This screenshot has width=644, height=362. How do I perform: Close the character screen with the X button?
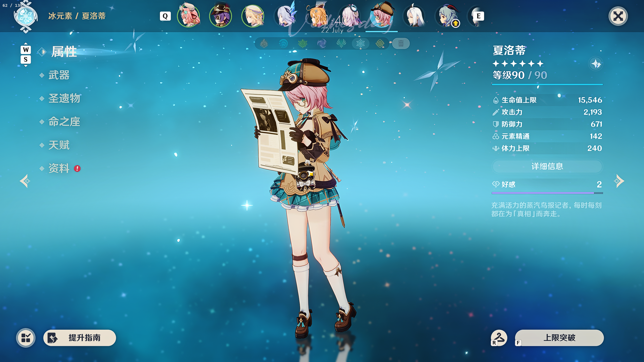618,16
